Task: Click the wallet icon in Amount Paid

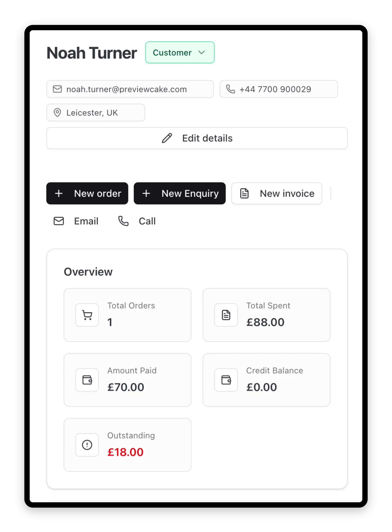Action: point(87,380)
